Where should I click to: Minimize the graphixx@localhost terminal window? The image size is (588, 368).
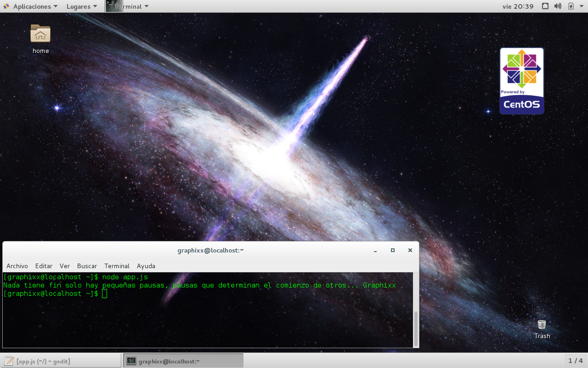pos(375,251)
